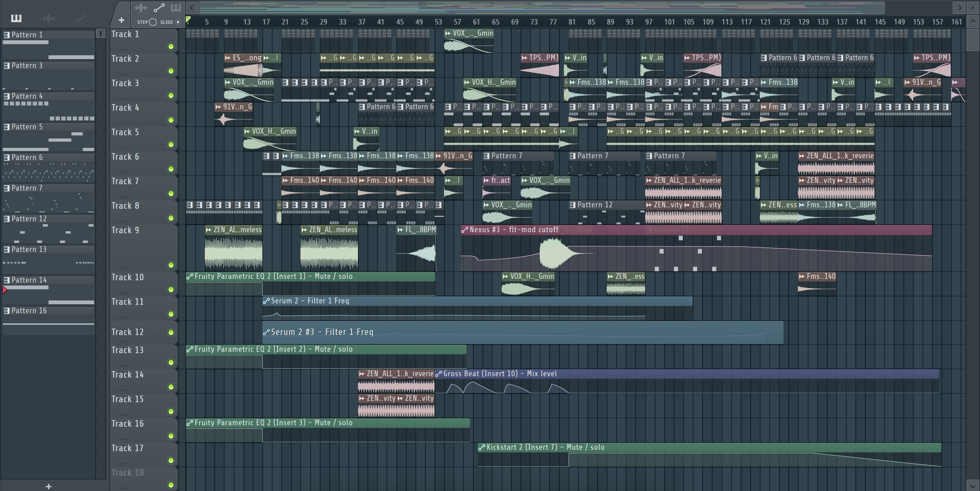Click the left arrow of the overview bar
This screenshot has width=980, height=491.
coord(192,7)
